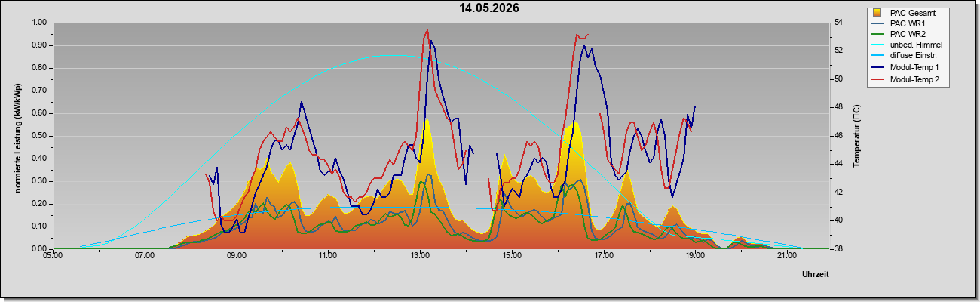Click the Temperatur axis title
The width and height of the screenshot is (980, 302).
click(x=856, y=136)
